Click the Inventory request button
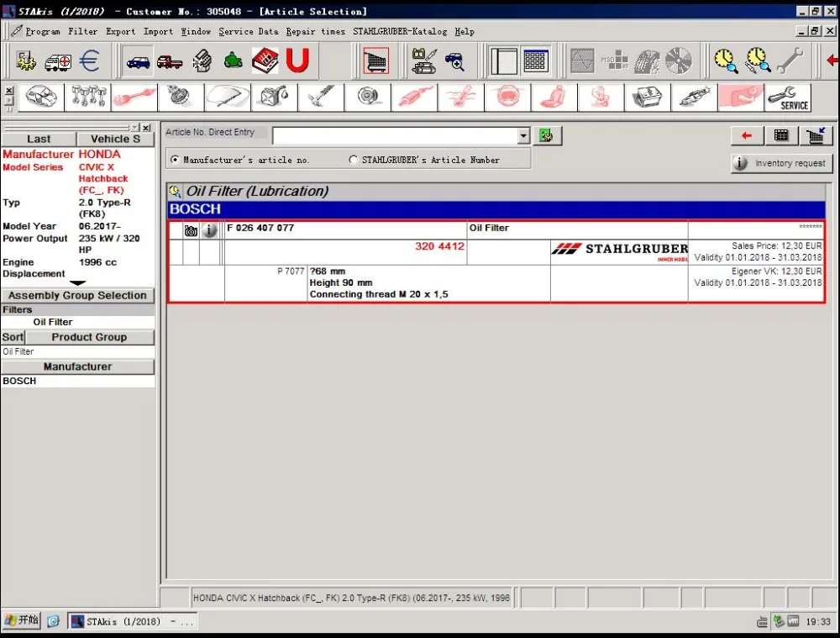The width and height of the screenshot is (840, 638). pos(782,163)
